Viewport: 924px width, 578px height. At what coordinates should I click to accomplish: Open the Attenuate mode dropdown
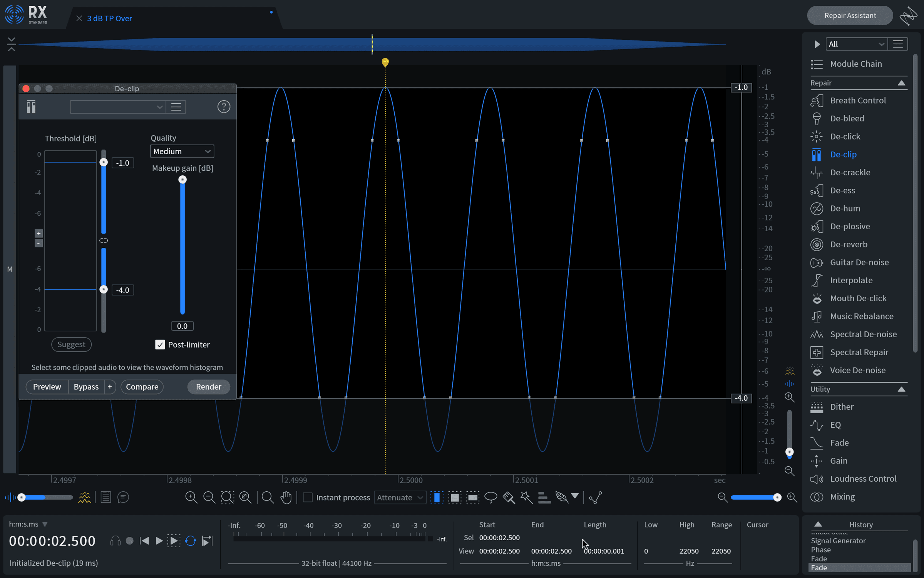[400, 497]
